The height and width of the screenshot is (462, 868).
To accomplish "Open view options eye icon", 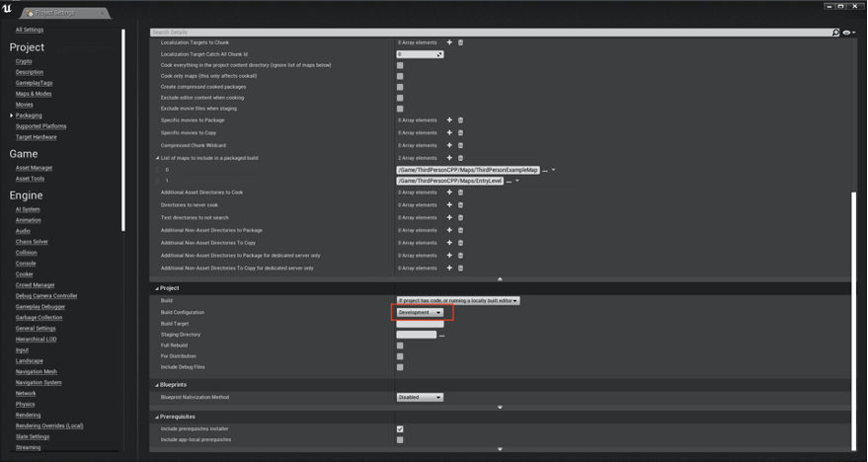I will (848, 33).
